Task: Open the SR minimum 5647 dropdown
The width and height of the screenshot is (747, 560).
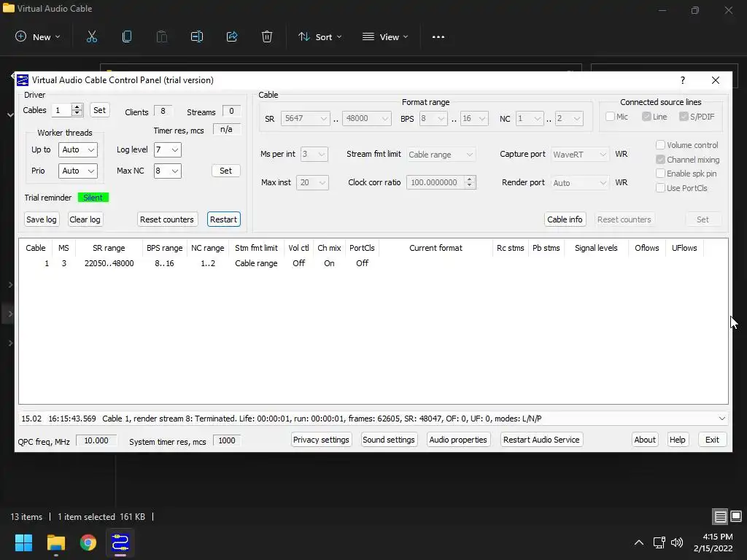Action: (x=306, y=118)
